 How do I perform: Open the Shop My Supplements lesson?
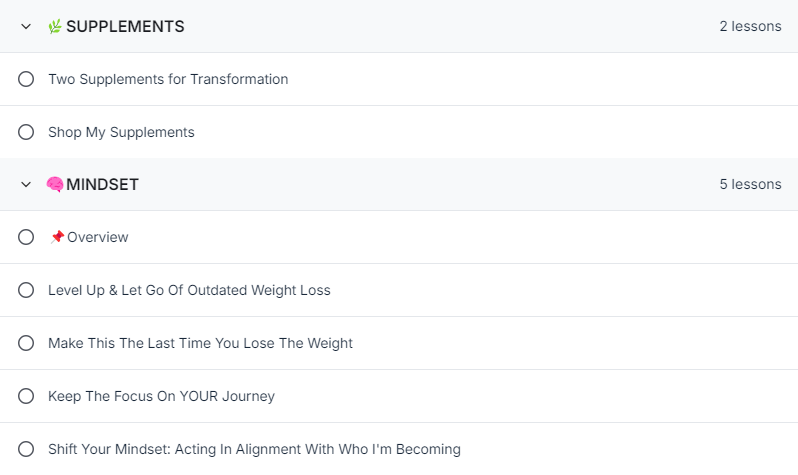121,132
